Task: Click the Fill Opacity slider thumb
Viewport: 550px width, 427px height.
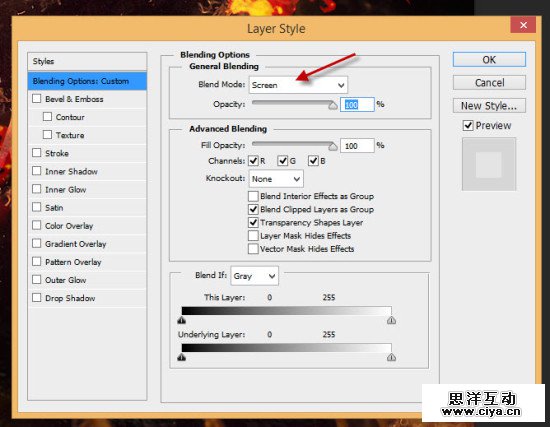Action: (333, 146)
